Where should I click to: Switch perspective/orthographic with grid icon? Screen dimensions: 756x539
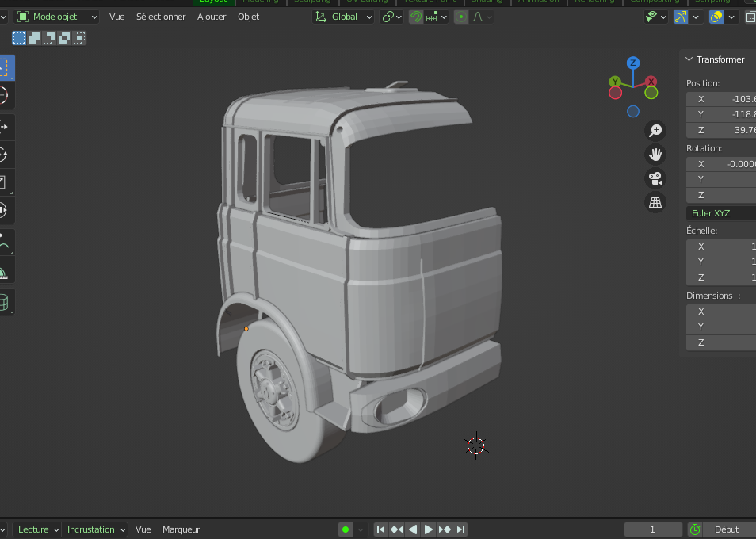coord(655,202)
